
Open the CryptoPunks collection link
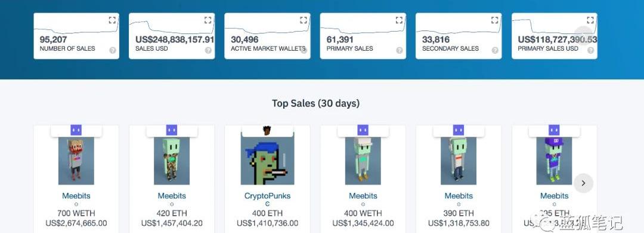point(267,196)
